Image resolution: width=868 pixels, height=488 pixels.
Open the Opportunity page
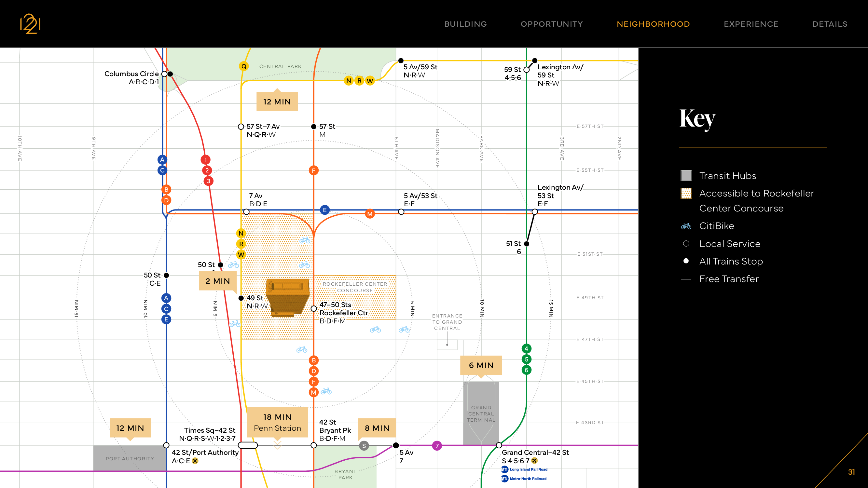click(552, 24)
